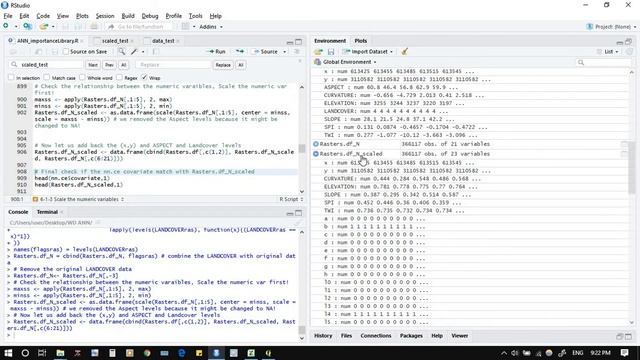The image size is (640, 360).
Task: Click the Environment search field
Action: 604,62
